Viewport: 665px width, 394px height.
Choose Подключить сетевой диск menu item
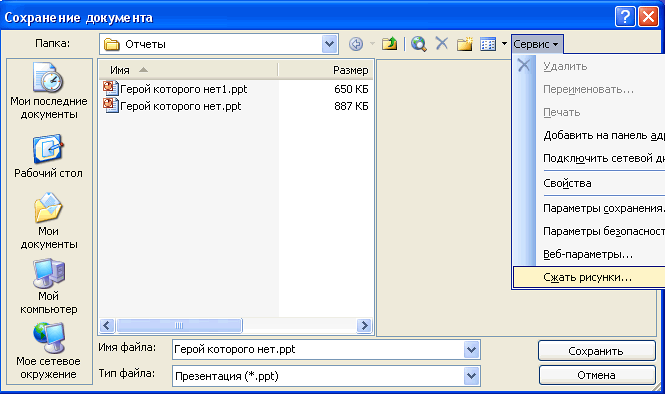click(589, 158)
